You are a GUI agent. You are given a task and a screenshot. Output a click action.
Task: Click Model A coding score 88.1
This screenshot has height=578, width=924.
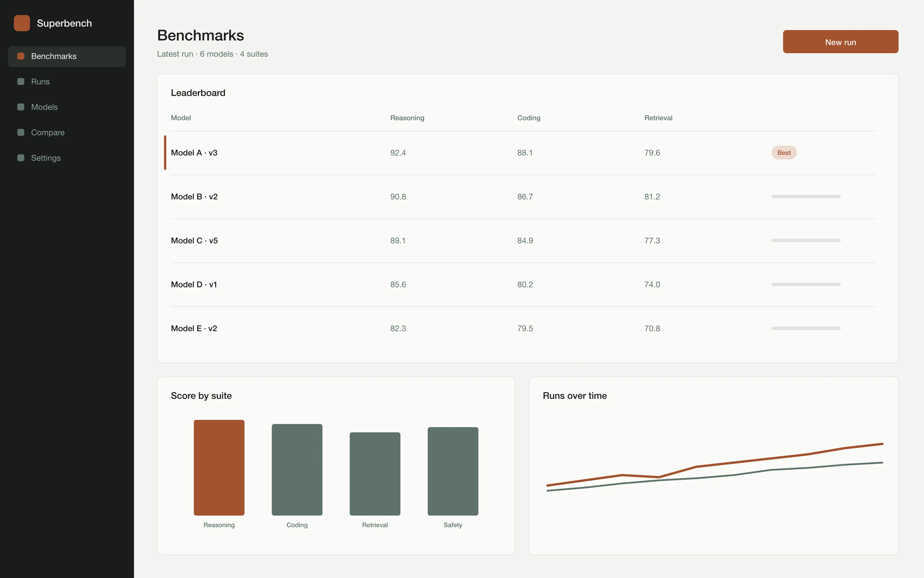(x=525, y=153)
